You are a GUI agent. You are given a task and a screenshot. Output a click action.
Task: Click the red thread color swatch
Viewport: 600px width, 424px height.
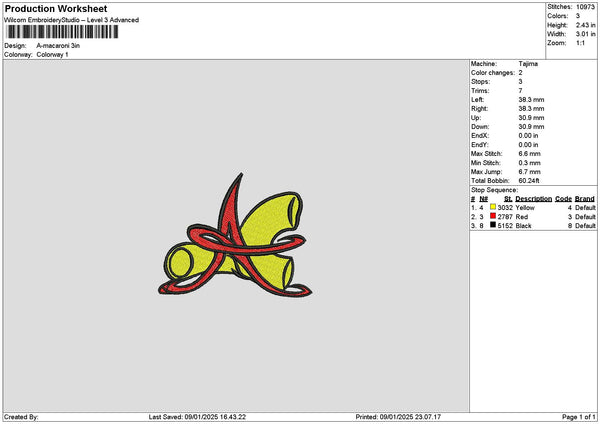point(493,216)
